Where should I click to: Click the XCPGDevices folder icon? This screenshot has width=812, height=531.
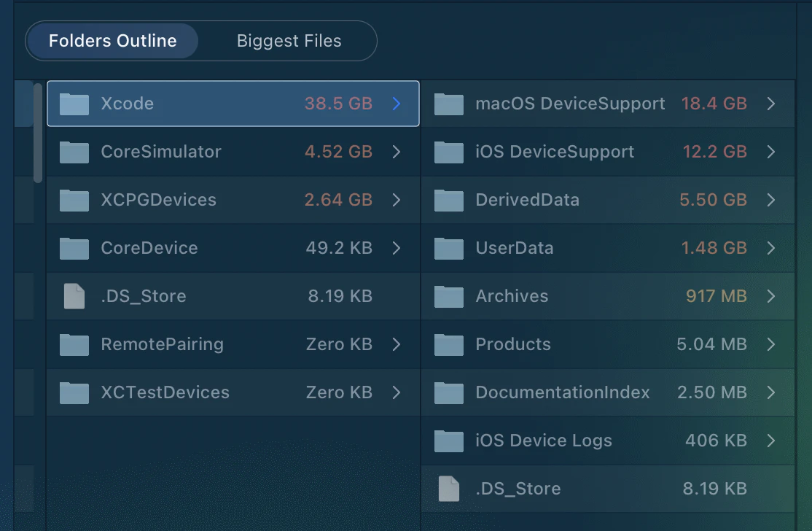[74, 200]
